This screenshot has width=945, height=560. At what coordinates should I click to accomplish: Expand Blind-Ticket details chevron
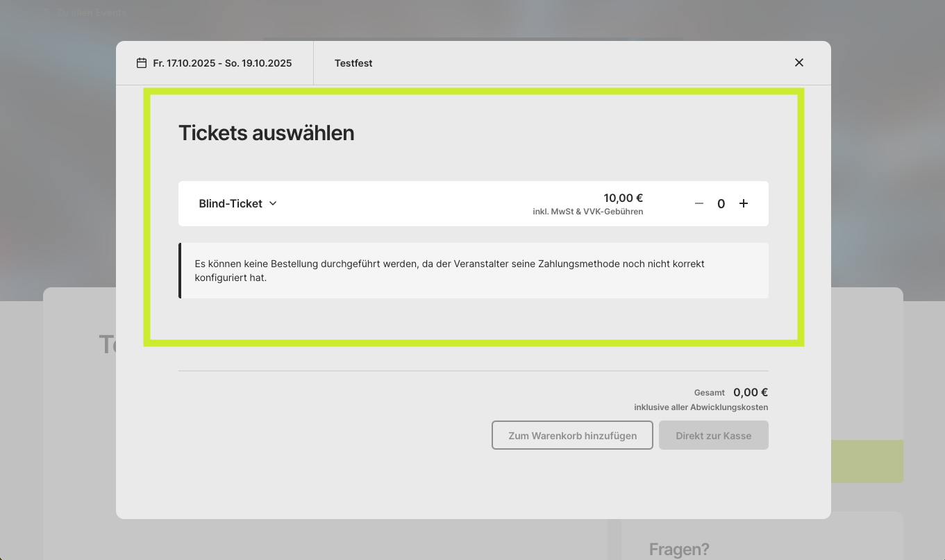273,203
